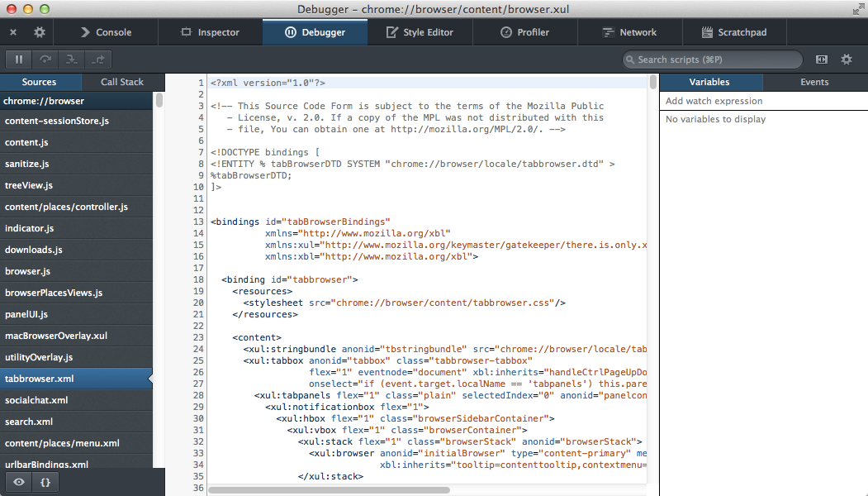This screenshot has height=496, width=868.
Task: Open content/places/menu.xml source
Action: (x=76, y=443)
